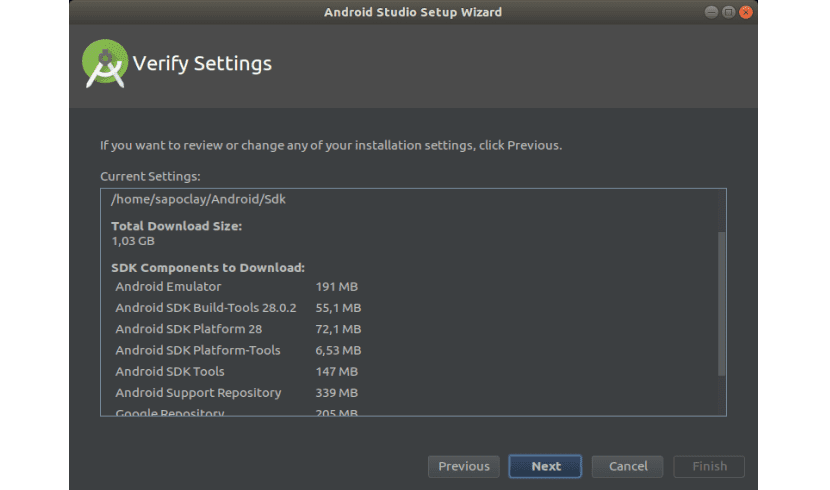Click the Total Download Size label

[176, 227]
